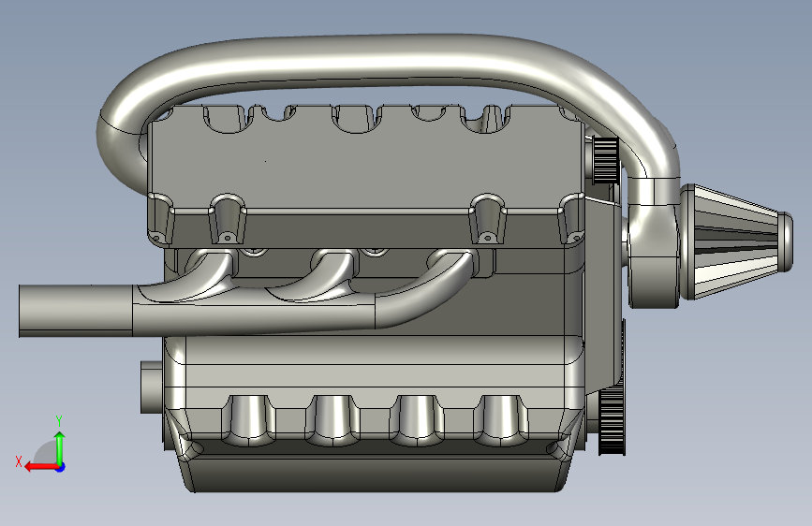812x526 pixels.
Task: Select the conical air filter on the model
Action: tap(736, 241)
